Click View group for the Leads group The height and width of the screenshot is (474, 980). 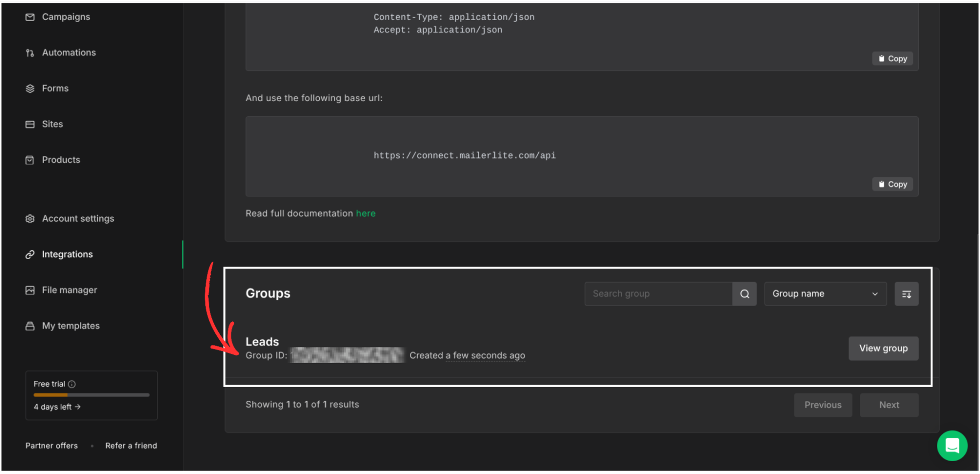(x=883, y=348)
